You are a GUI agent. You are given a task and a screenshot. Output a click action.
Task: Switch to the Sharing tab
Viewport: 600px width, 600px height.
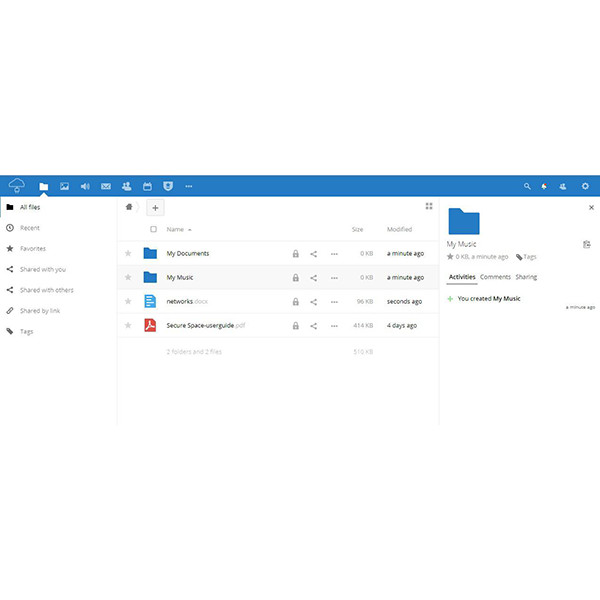click(x=526, y=277)
